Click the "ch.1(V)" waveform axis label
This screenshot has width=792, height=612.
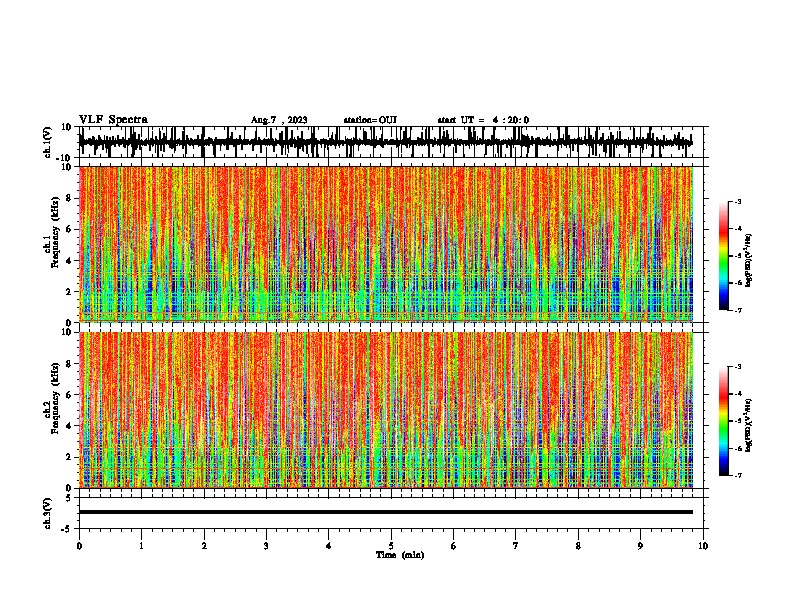tap(48, 142)
